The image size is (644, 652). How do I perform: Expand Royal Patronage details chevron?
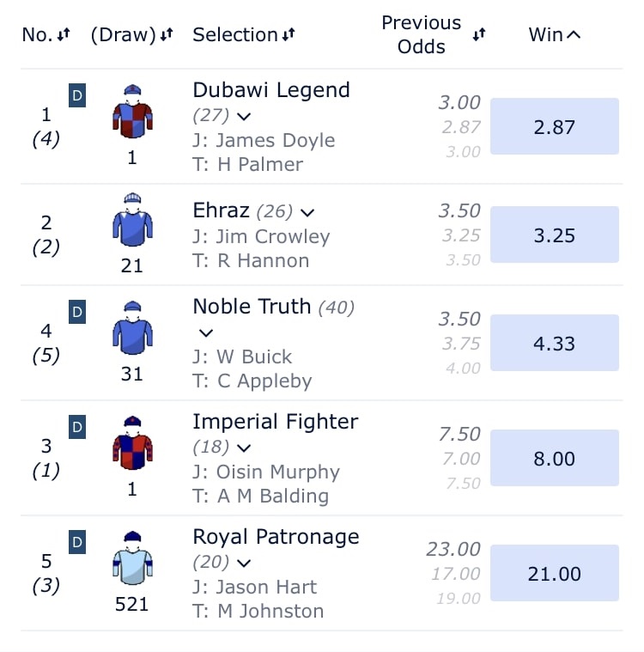[x=244, y=564]
